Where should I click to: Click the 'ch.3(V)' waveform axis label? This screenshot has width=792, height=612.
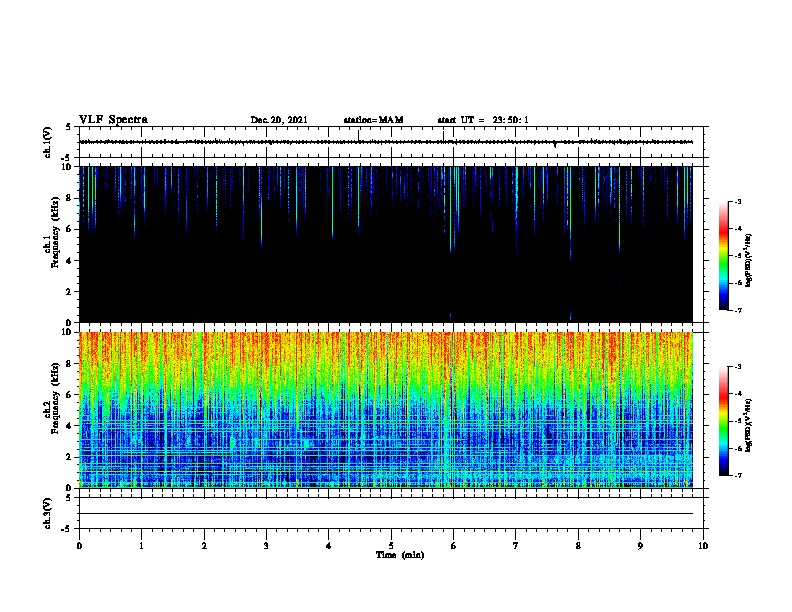(x=47, y=513)
